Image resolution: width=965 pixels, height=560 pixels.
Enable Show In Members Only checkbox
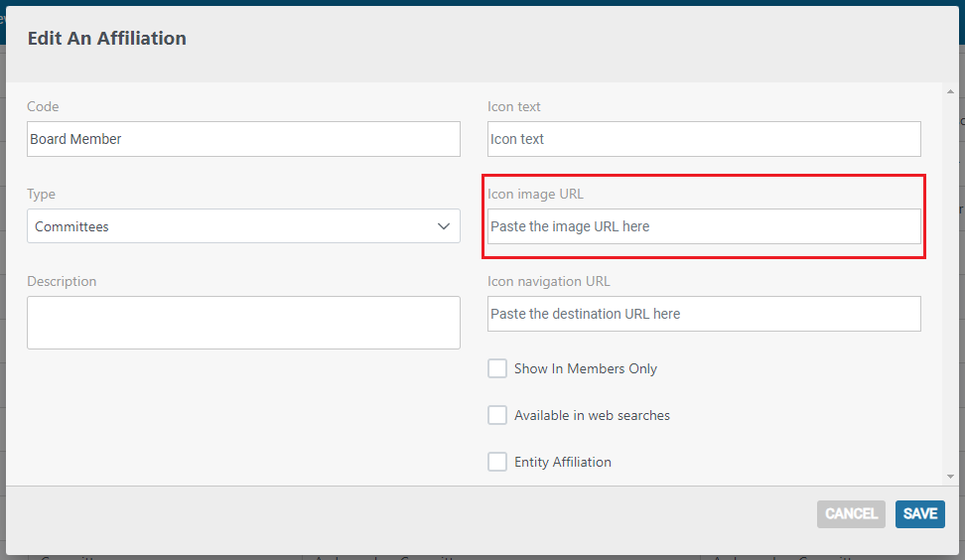click(x=497, y=368)
